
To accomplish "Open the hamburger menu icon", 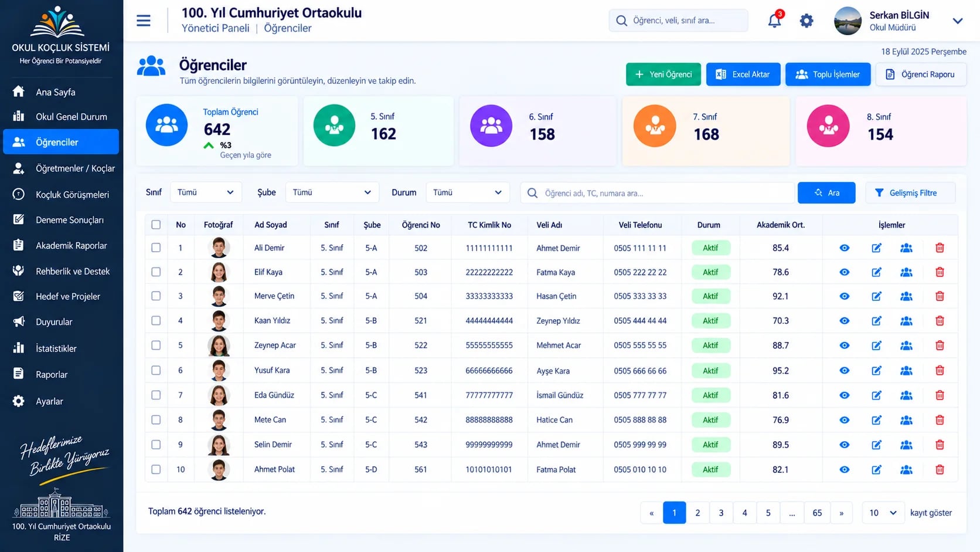I will click(x=144, y=21).
